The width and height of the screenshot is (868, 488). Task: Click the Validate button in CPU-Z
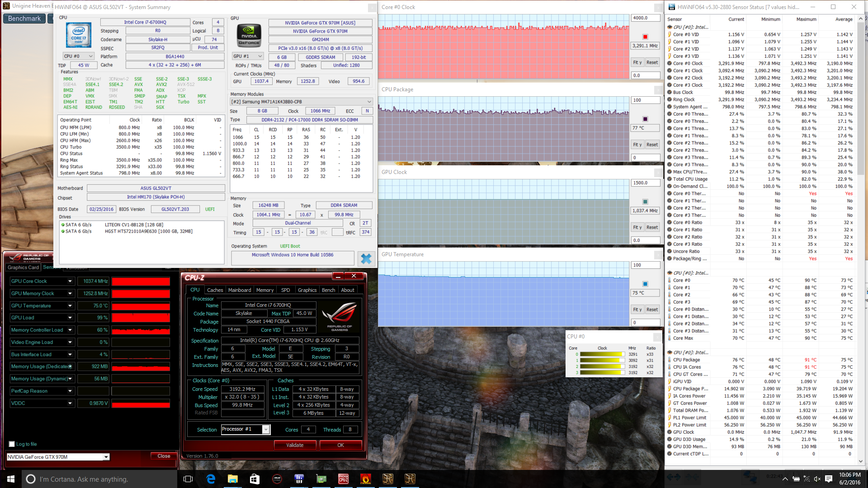point(295,445)
